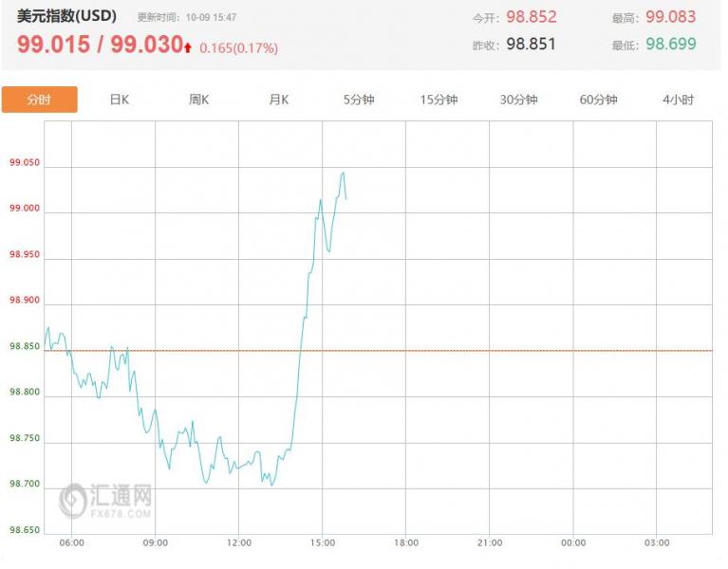Select the 分时 tab
Viewport: 728px width, 569px height.
click(39, 100)
